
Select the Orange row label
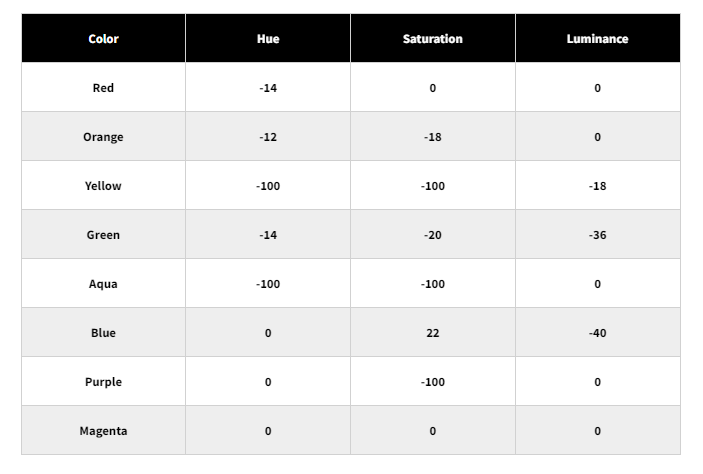[103, 137]
